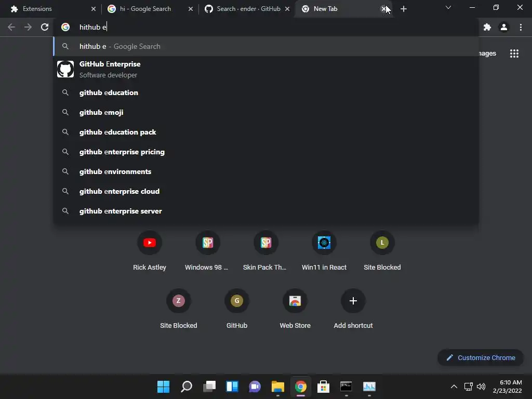Open the resource monitor taskbar icon
This screenshot has width=532, height=399.
(369, 387)
